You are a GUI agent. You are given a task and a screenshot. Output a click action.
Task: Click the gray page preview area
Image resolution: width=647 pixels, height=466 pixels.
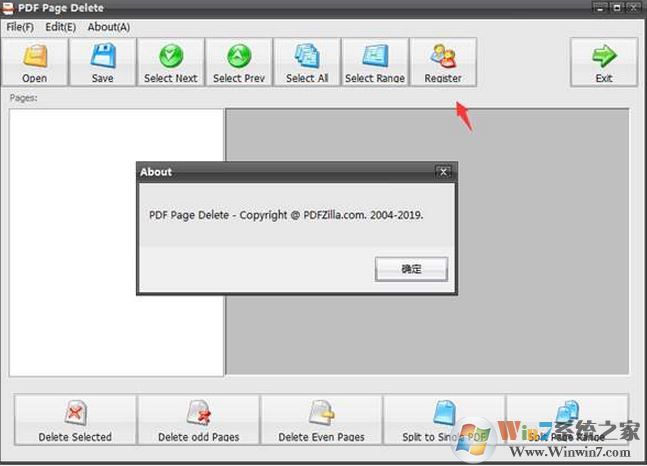click(x=427, y=242)
